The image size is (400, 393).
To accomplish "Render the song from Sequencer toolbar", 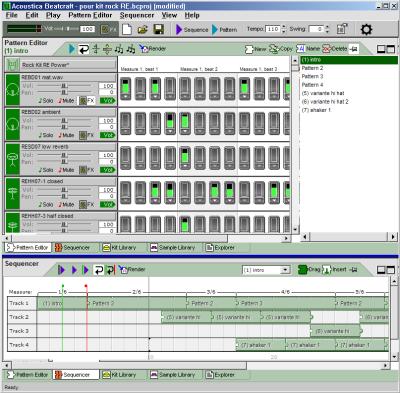I will point(132,269).
